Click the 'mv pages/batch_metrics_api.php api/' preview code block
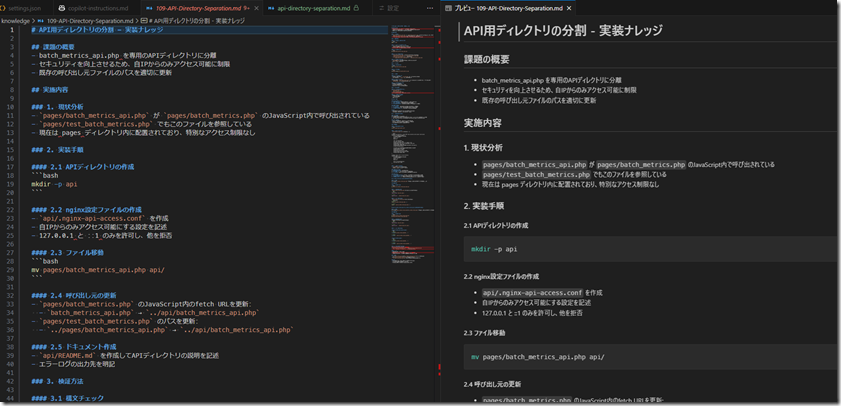Viewport: 841px width, 406px height. click(652, 357)
